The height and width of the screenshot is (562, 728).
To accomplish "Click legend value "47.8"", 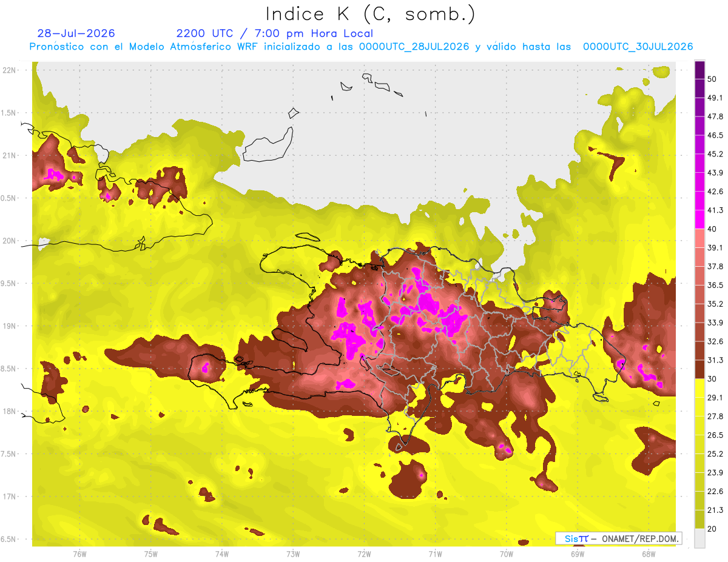I will pos(715,116).
